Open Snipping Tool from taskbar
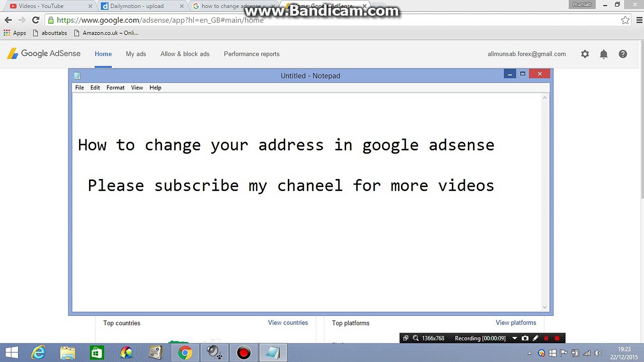Screen dimensions: 644x362 coord(155,352)
